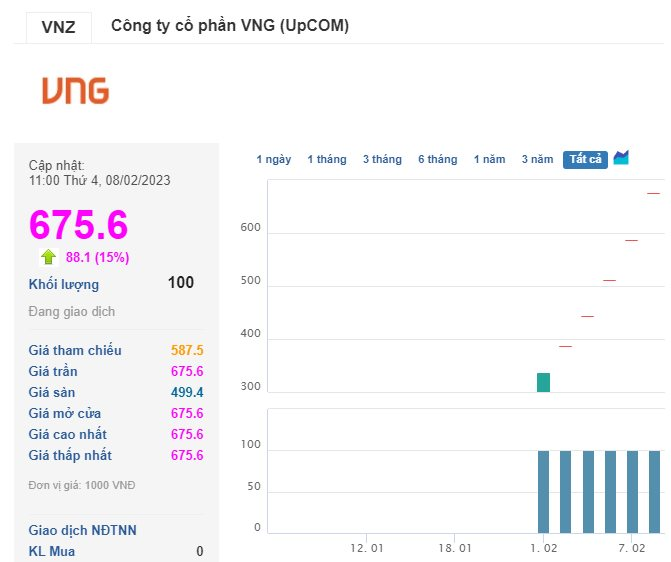Click the 7.02 date axis label

[632, 548]
